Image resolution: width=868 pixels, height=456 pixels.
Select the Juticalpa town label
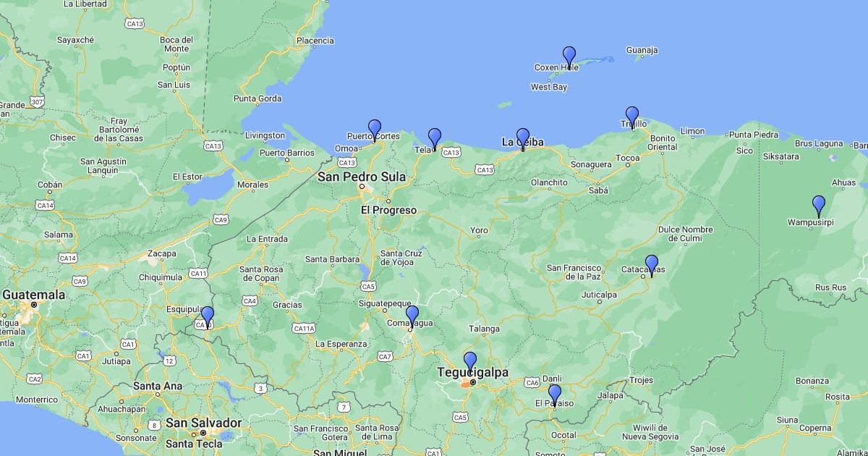[x=599, y=295]
